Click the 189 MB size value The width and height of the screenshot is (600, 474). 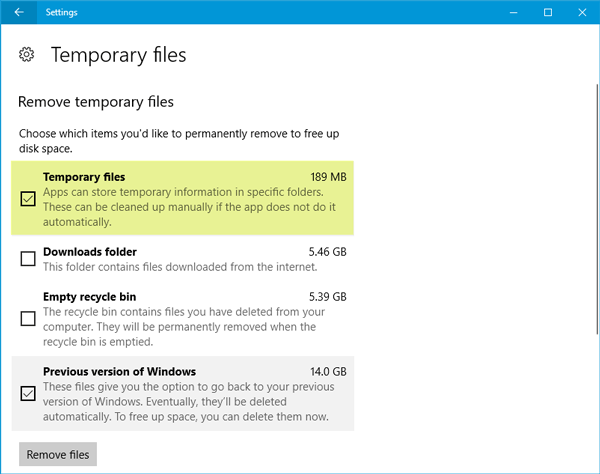(328, 177)
